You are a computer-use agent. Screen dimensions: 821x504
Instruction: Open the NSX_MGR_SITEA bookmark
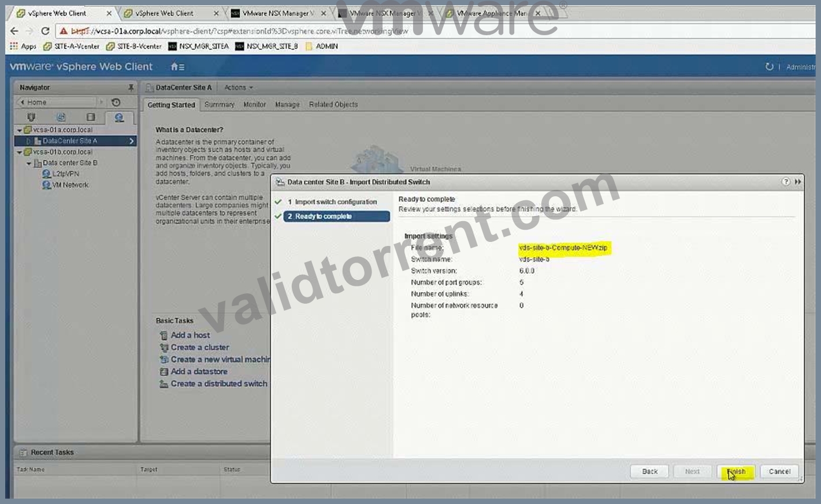point(198,46)
